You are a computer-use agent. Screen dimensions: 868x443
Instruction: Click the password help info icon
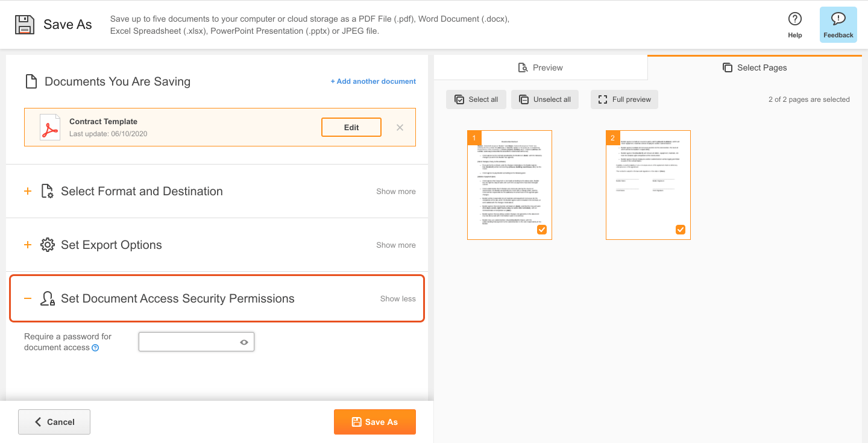point(95,348)
